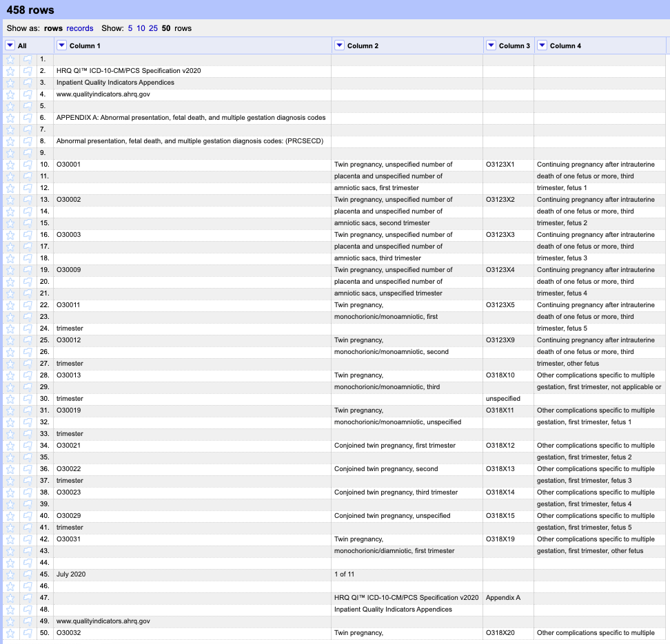Open Column 3 dropdown menu
This screenshot has width=670, height=644.
point(491,45)
